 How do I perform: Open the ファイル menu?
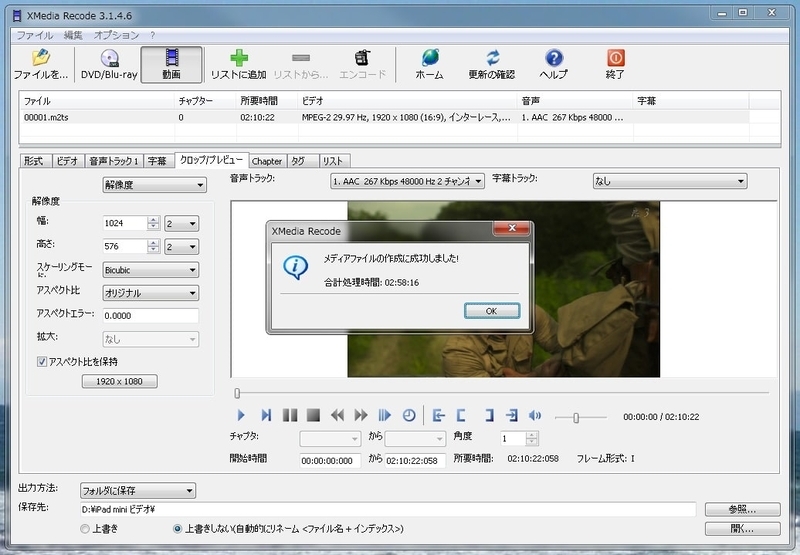[35, 35]
